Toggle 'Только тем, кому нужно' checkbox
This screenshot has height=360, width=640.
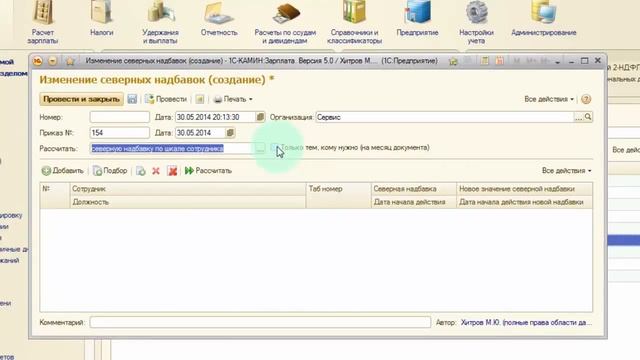275,148
